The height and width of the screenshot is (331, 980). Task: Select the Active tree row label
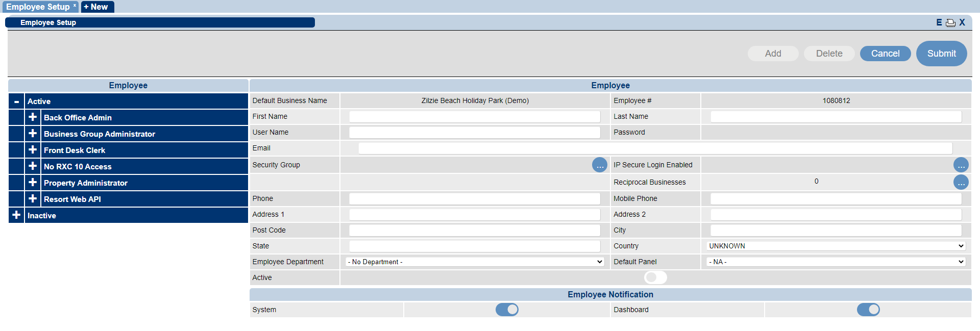[x=39, y=101]
